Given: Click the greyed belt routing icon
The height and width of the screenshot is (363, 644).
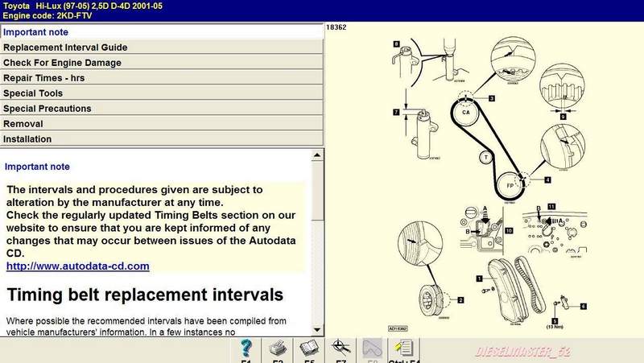Looking at the screenshot, I should click(x=373, y=350).
